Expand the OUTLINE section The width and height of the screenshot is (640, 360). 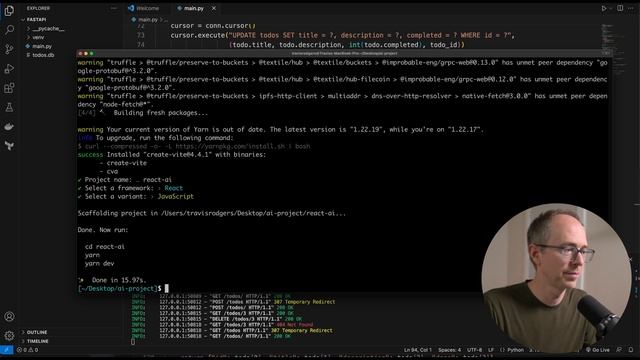point(37,332)
